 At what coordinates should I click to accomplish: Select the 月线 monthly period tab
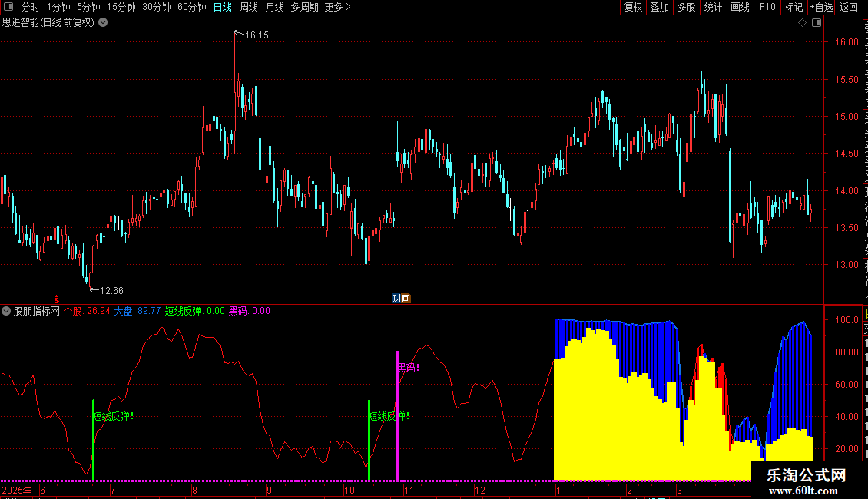coord(274,7)
